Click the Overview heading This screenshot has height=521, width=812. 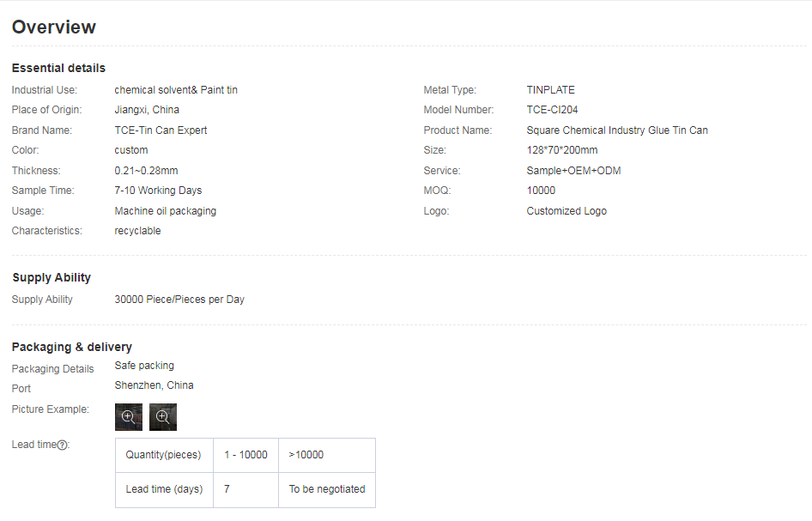[53, 27]
